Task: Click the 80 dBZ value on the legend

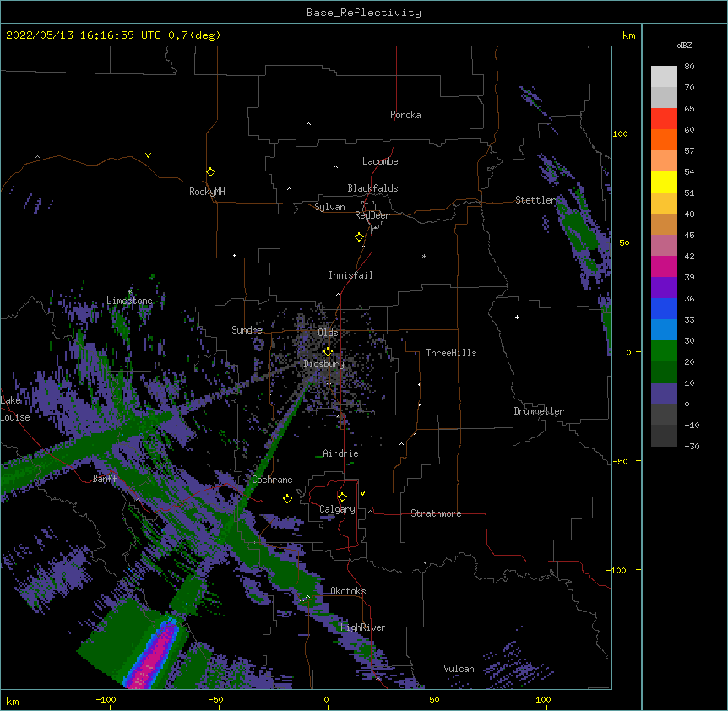Action: click(689, 67)
